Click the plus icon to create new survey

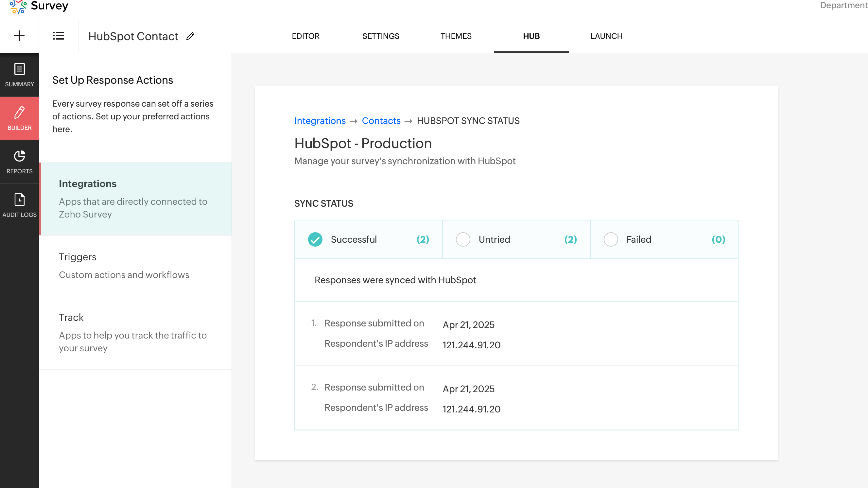[19, 36]
